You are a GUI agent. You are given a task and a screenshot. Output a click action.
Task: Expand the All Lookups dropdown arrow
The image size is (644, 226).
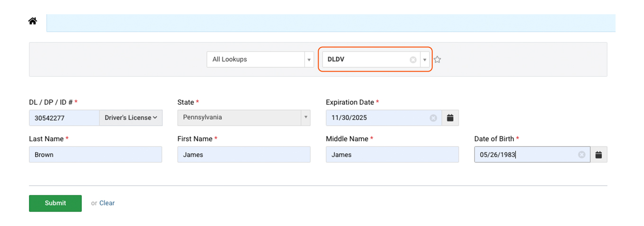(x=309, y=60)
